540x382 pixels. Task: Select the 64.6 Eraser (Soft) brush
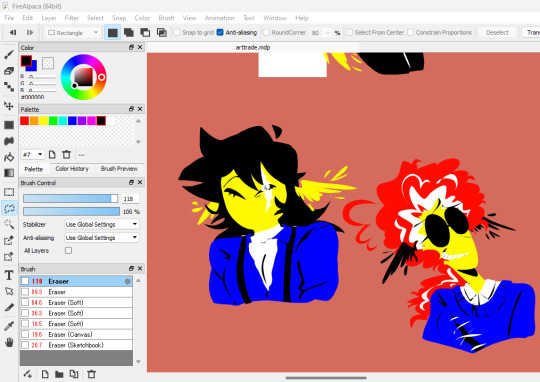pos(76,302)
